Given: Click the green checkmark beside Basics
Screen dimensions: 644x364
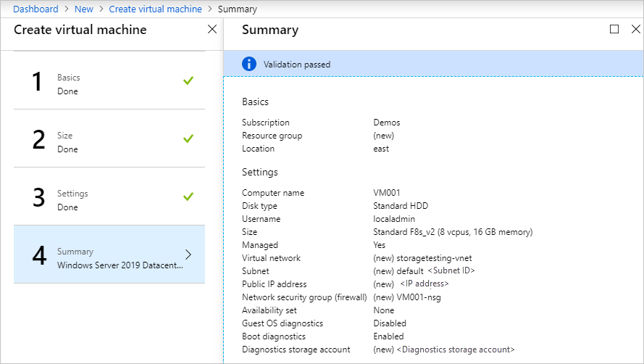Looking at the screenshot, I should pos(188,80).
